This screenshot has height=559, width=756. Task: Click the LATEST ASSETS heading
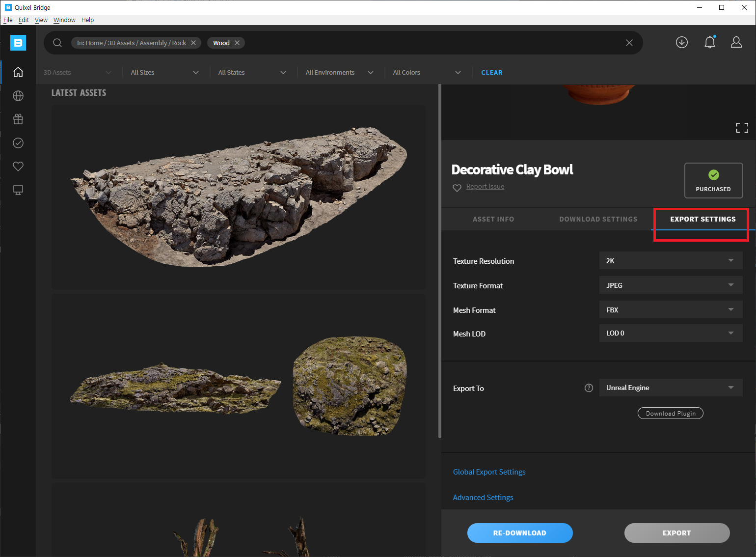(x=79, y=93)
